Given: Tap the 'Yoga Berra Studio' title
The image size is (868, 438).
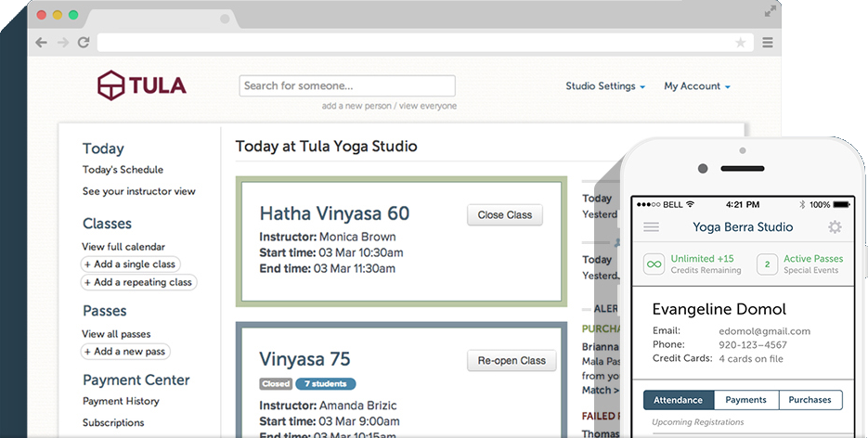Looking at the screenshot, I should click(x=743, y=226).
